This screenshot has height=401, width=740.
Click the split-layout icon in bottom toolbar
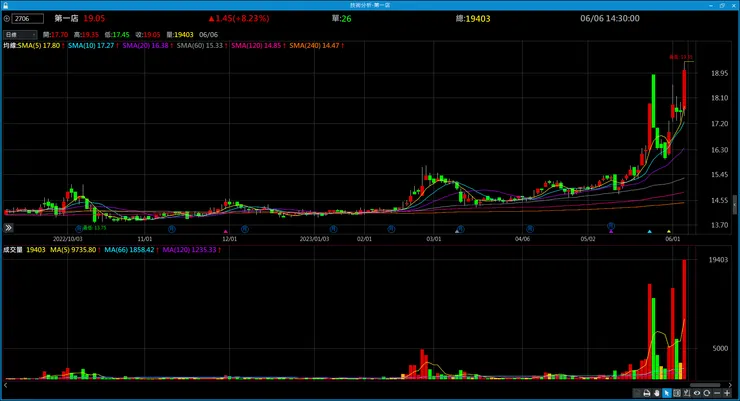click(x=677, y=393)
